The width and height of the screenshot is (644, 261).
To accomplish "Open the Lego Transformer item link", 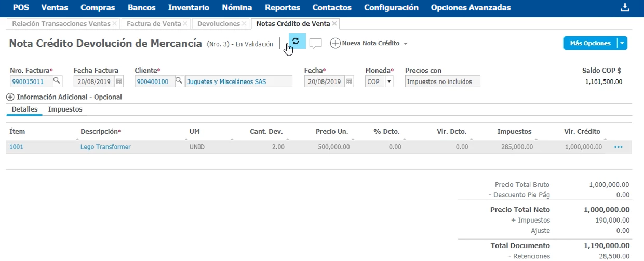I will click(105, 147).
